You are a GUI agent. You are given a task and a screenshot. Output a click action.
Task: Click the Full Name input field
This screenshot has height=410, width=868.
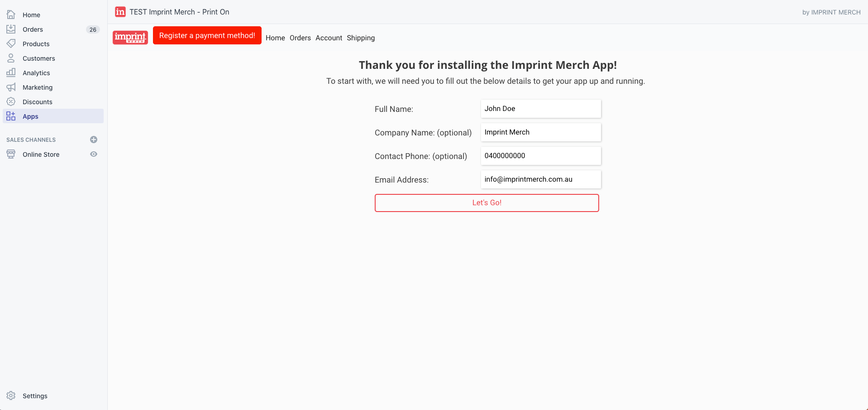[541, 109]
